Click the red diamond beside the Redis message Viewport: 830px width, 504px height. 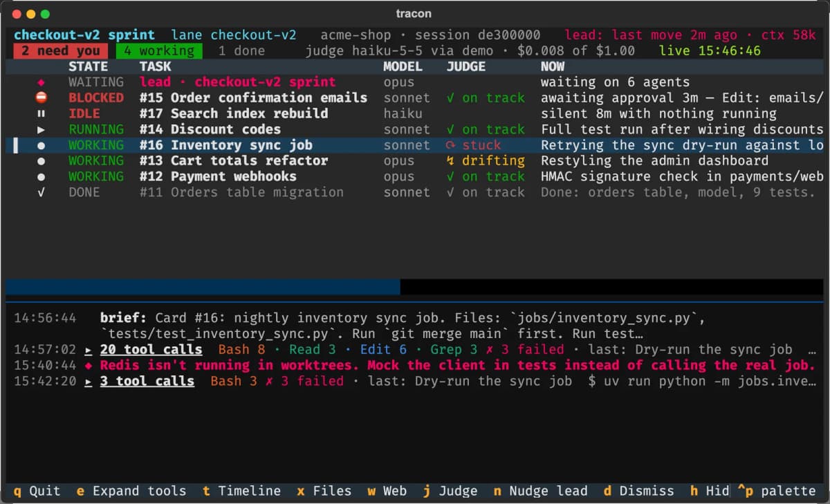pyautogui.click(x=89, y=366)
